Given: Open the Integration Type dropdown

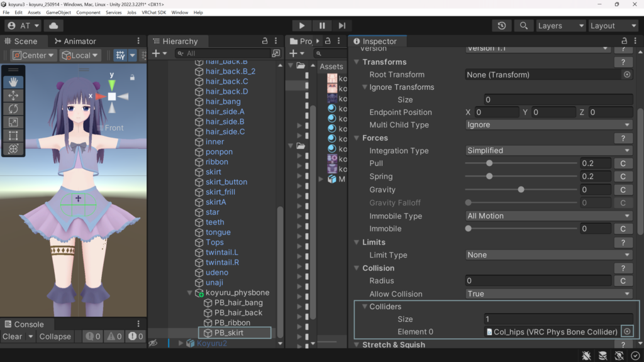Looking at the screenshot, I should [548, 151].
